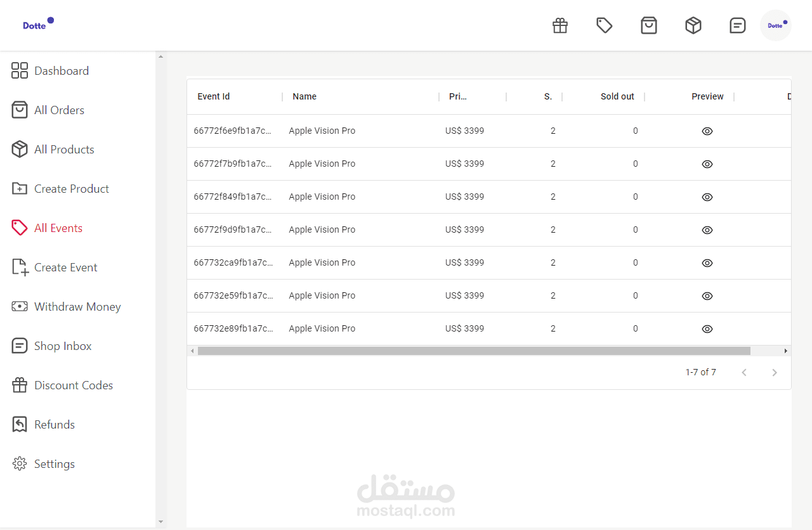Screen dimensions: 812x530
Task: Open the gift icon in top header
Action: [x=560, y=25]
